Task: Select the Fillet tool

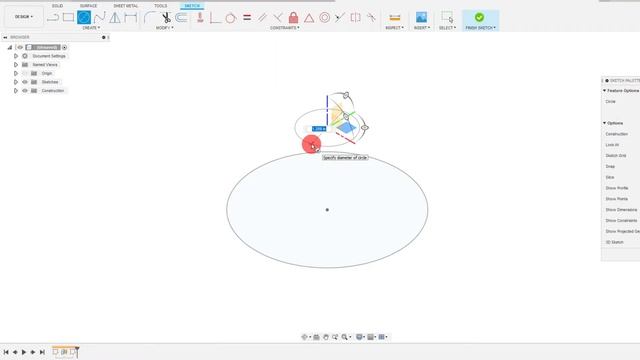Action: (x=149, y=18)
